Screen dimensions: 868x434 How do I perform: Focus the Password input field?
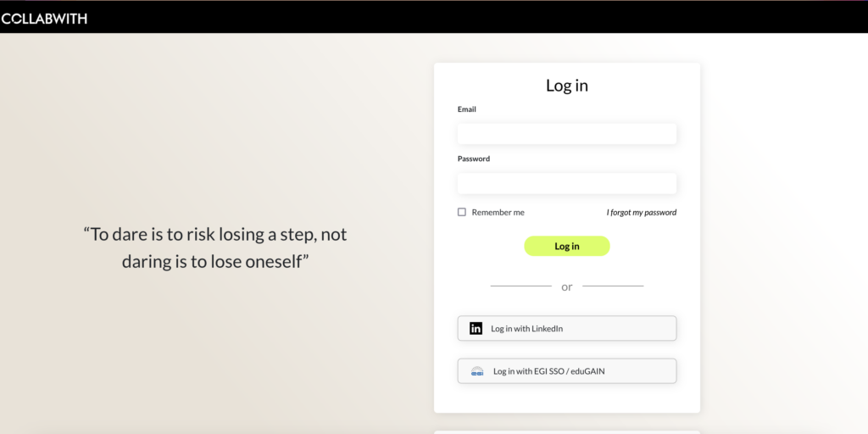click(x=566, y=183)
